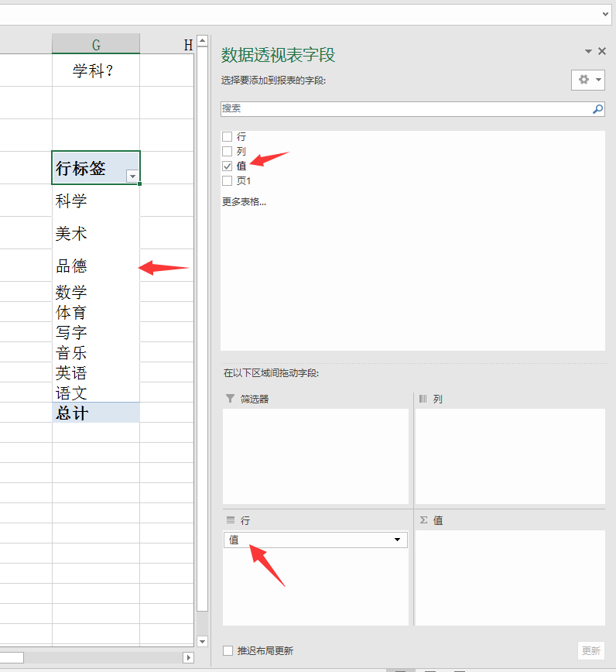
Task: Check the 行 field checkbox
Action: [x=227, y=137]
